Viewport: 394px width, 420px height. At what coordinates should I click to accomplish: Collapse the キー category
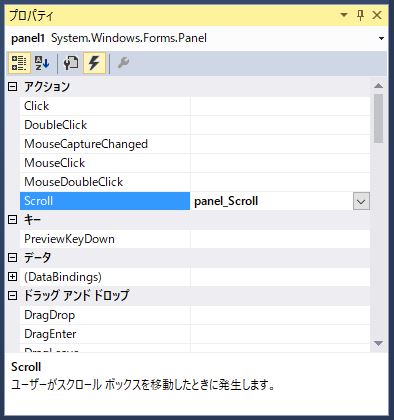tap(12, 219)
